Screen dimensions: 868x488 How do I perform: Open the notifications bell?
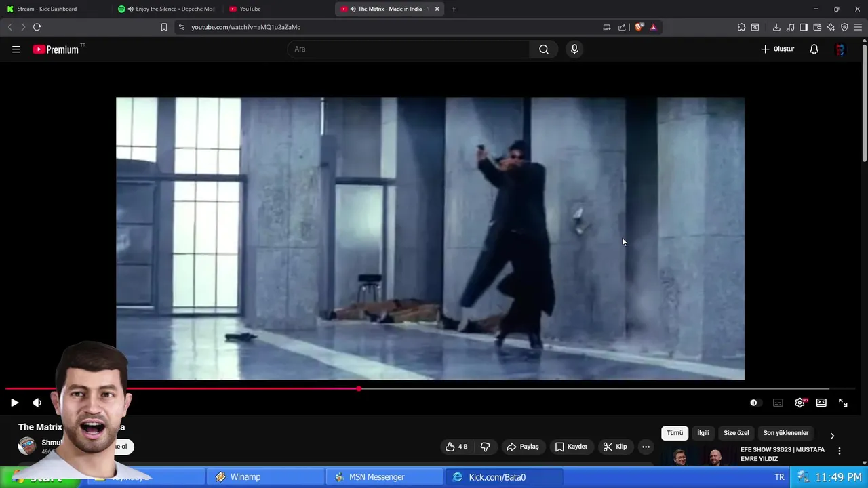[x=814, y=49]
